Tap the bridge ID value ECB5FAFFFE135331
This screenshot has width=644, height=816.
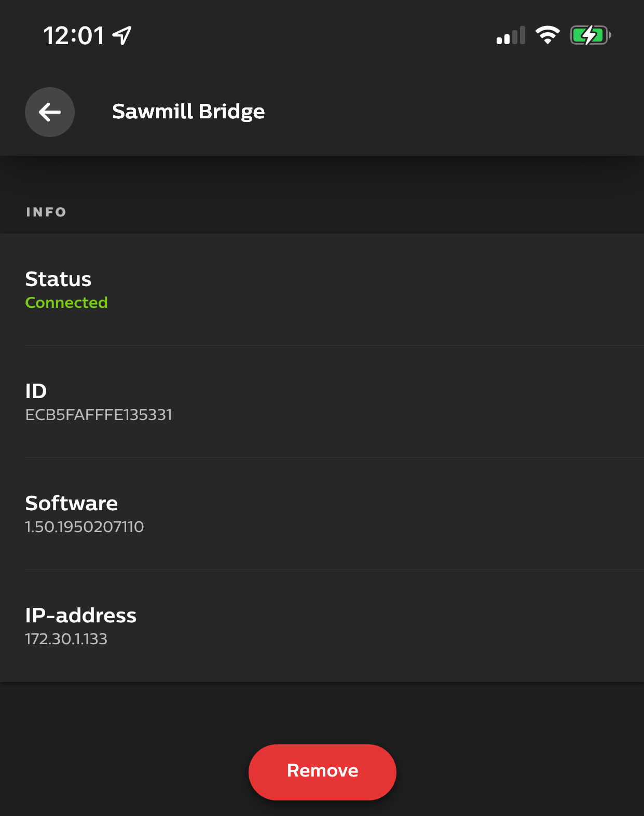tap(99, 415)
